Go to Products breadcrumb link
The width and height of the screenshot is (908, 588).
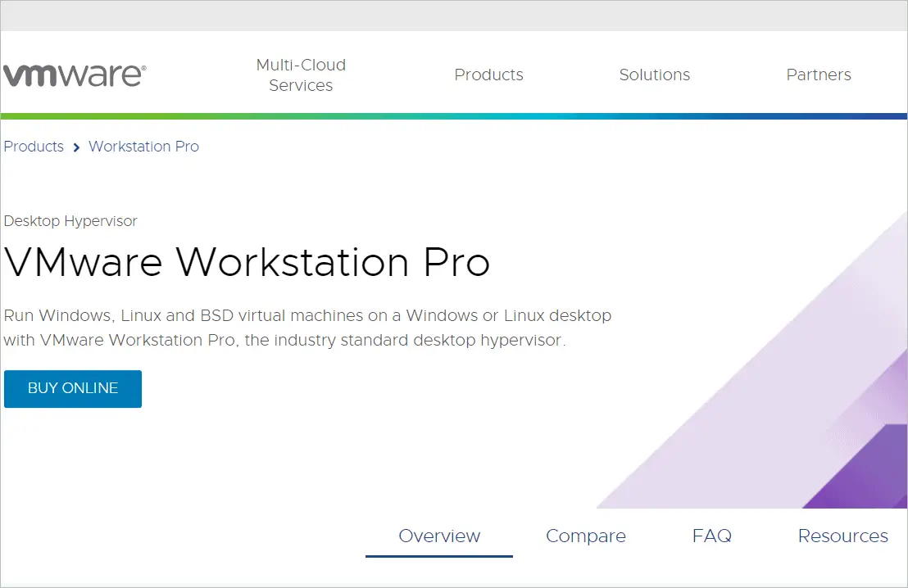(x=34, y=147)
